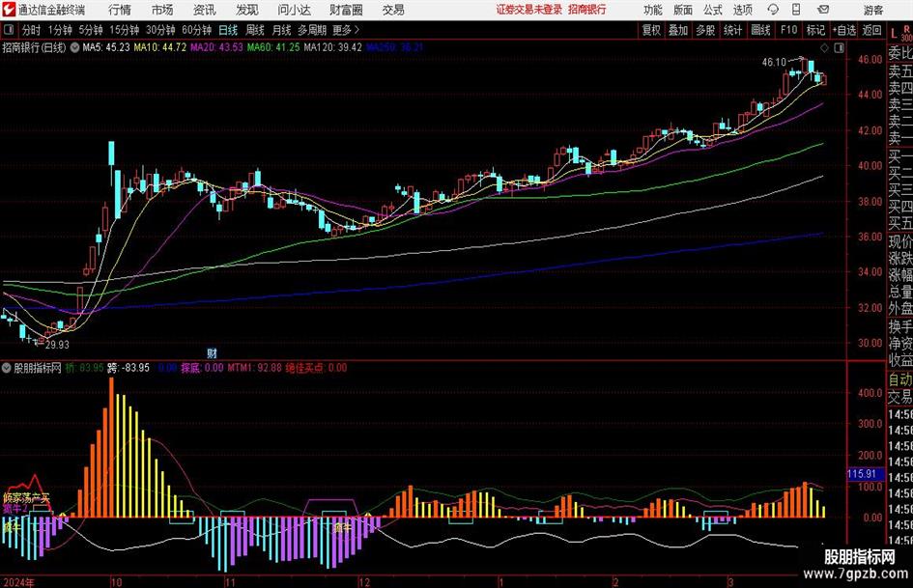The height and width of the screenshot is (588, 913).
Task: Click the MA120: 39.42 value
Action: 332,47
